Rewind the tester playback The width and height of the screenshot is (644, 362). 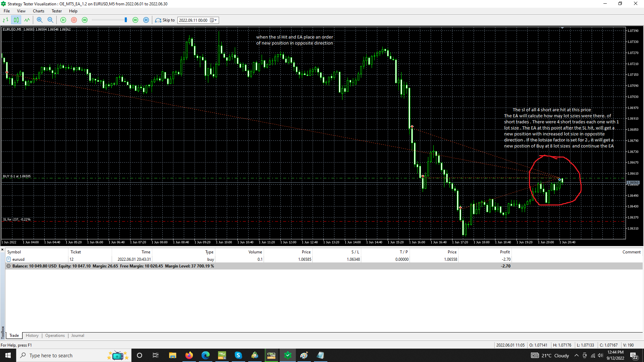click(x=85, y=20)
